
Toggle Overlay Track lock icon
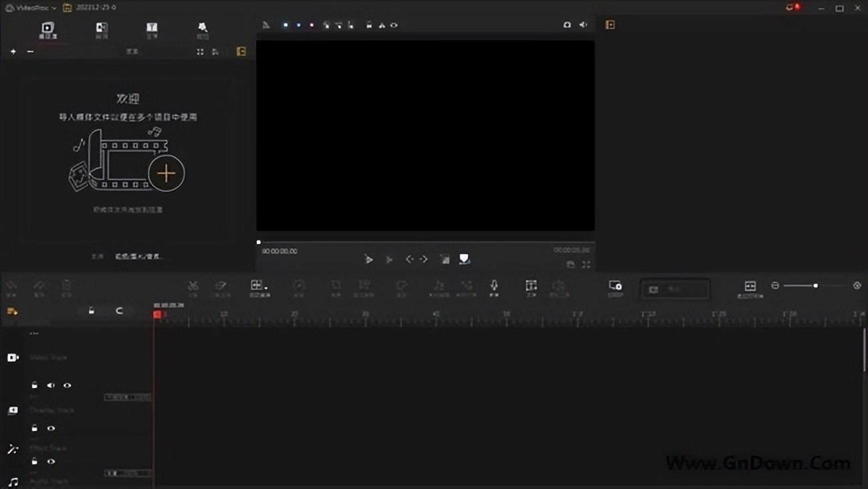pyautogui.click(x=35, y=428)
